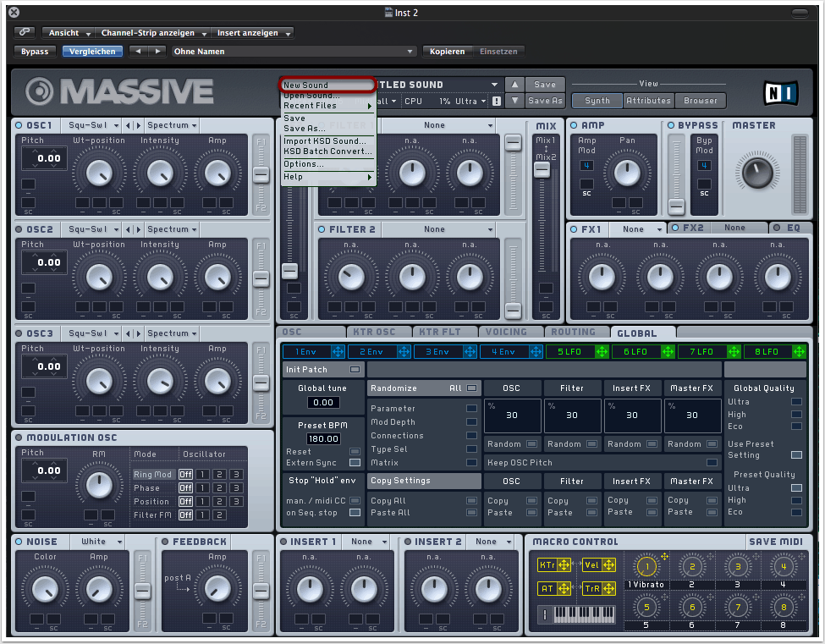Toggle the OSC2 power button
Image resolution: width=825 pixels, height=644 pixels.
(x=18, y=229)
